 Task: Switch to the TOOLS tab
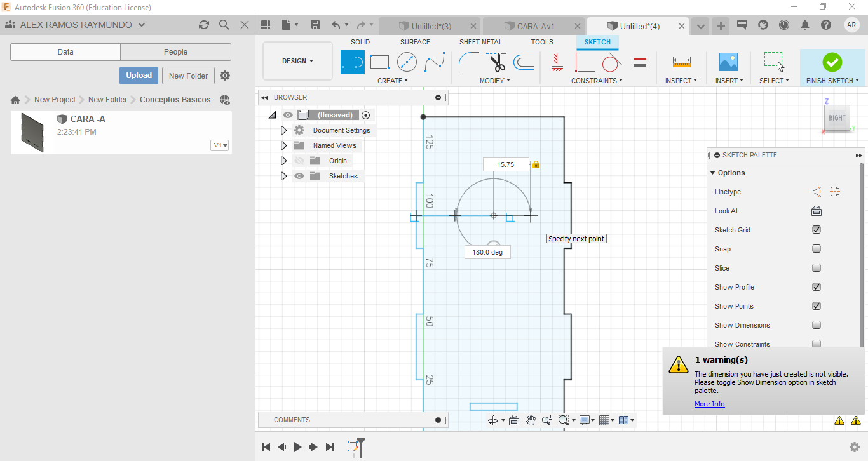click(x=542, y=42)
